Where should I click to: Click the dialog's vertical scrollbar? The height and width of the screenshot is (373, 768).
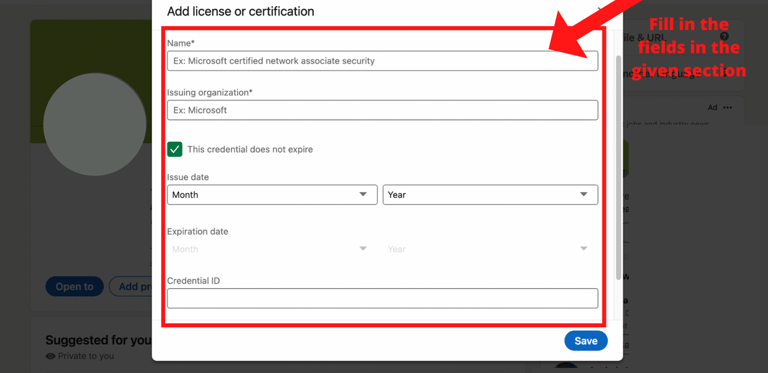(618, 167)
